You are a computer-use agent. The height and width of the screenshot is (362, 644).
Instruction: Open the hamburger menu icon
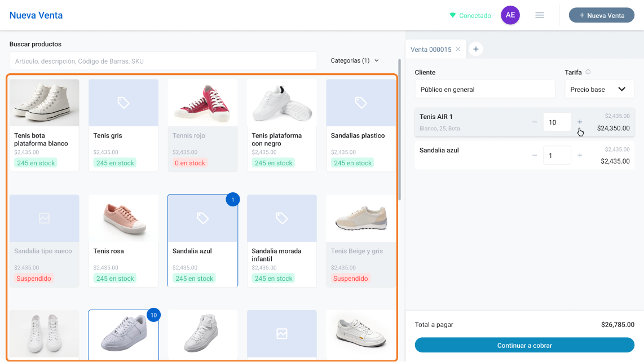tap(540, 15)
